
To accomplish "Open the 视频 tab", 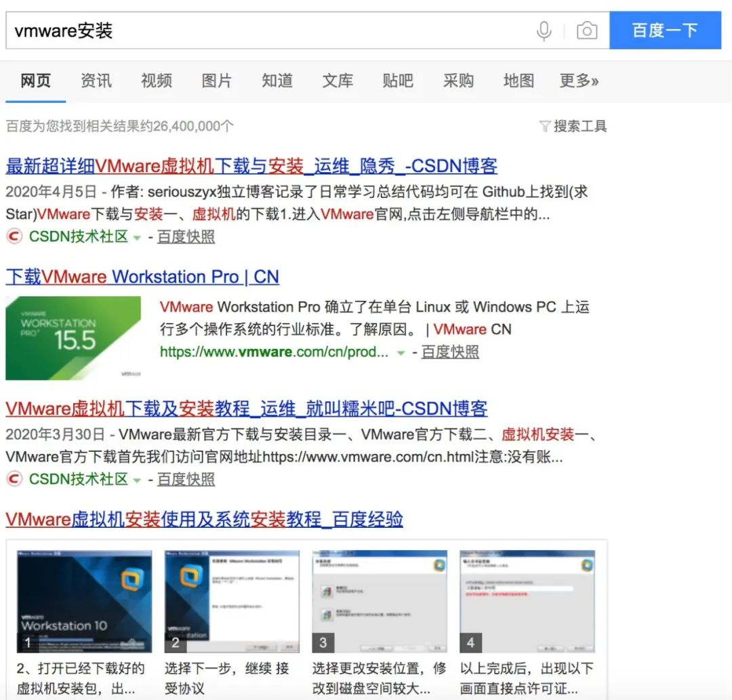I will [157, 80].
